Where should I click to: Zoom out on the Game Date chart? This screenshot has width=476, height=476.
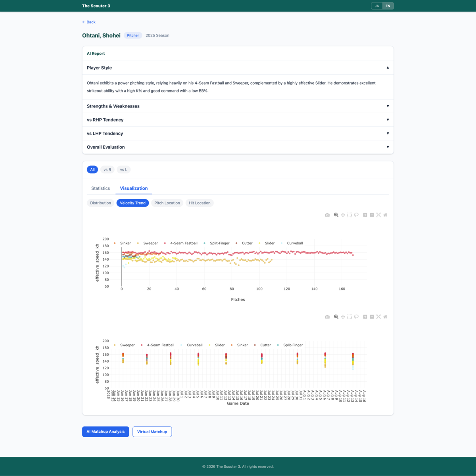[x=372, y=317]
